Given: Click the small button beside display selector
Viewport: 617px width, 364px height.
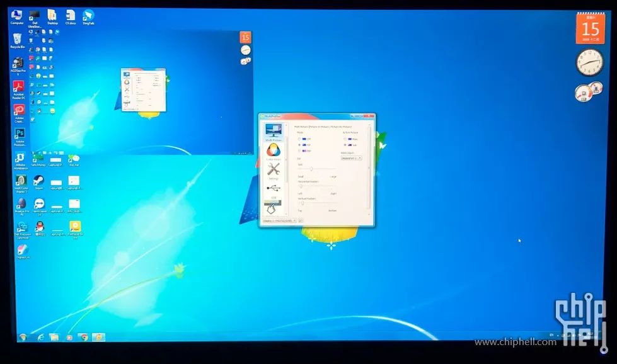Looking at the screenshot, I should tap(301, 220).
